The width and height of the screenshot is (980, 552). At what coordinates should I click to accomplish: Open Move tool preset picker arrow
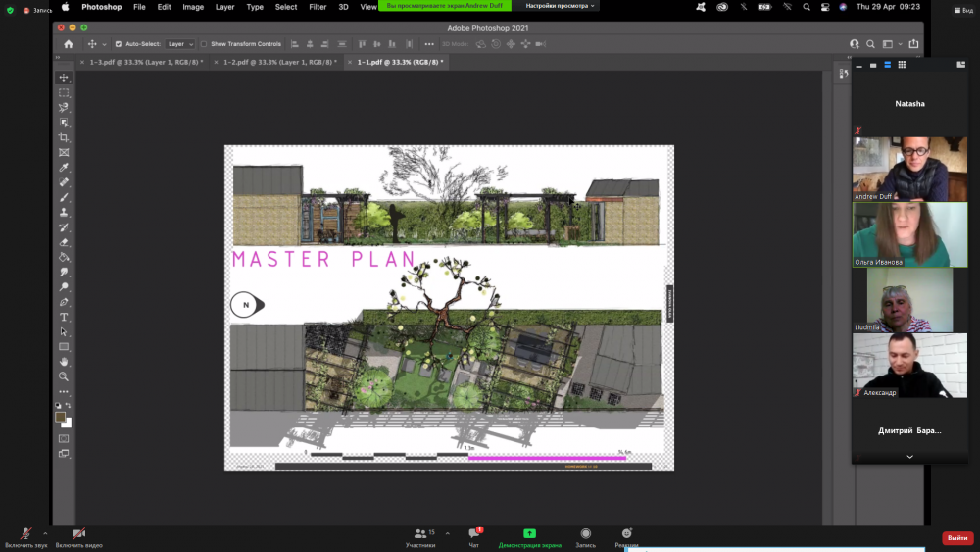(x=104, y=44)
